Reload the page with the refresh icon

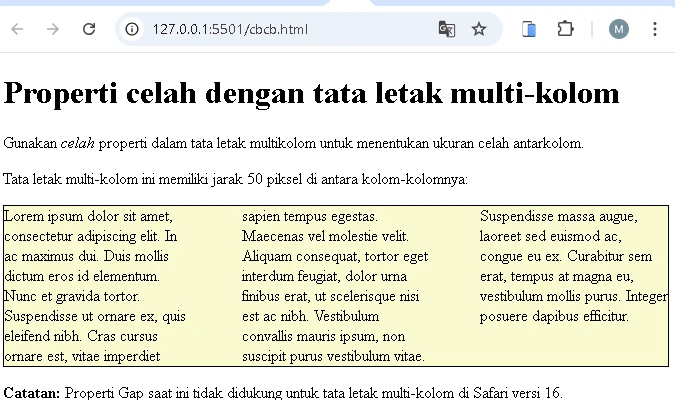[89, 29]
